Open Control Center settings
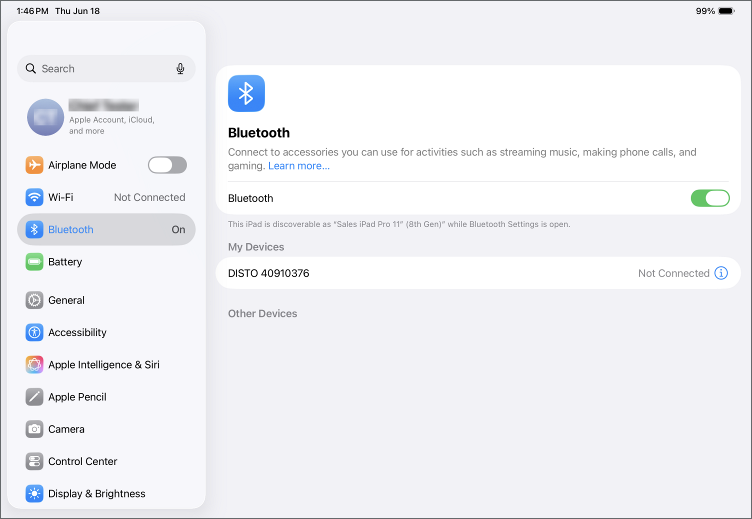This screenshot has width=752, height=519. [x=106, y=461]
